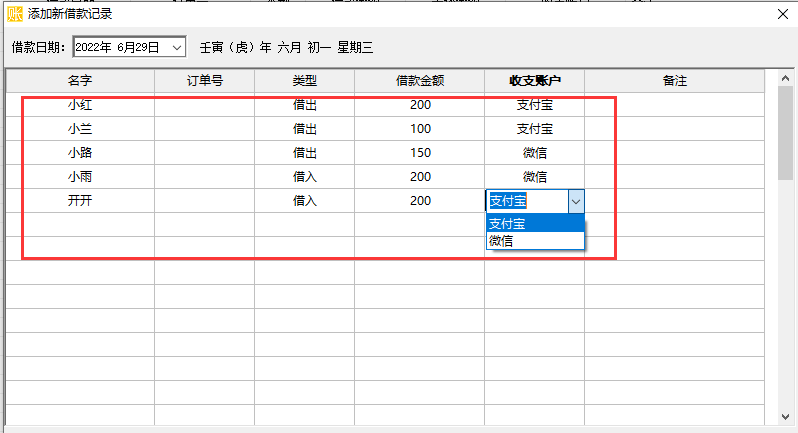The height and width of the screenshot is (433, 798).
Task: Click the 借入 type cell in 小雨 row
Action: pos(304,177)
